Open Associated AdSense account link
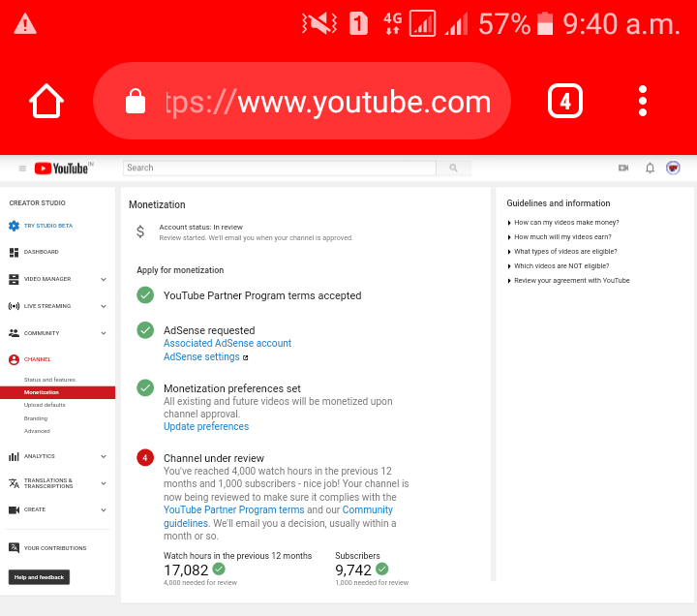 (227, 344)
